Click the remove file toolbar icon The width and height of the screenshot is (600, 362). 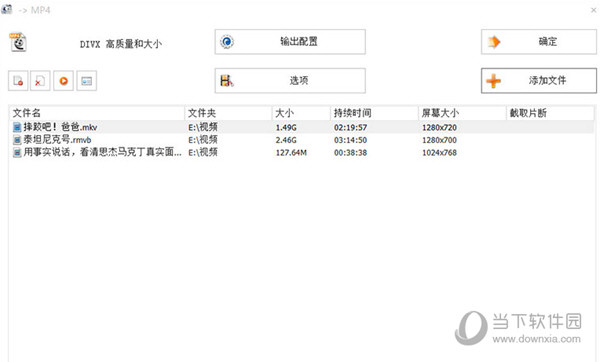tap(18, 81)
